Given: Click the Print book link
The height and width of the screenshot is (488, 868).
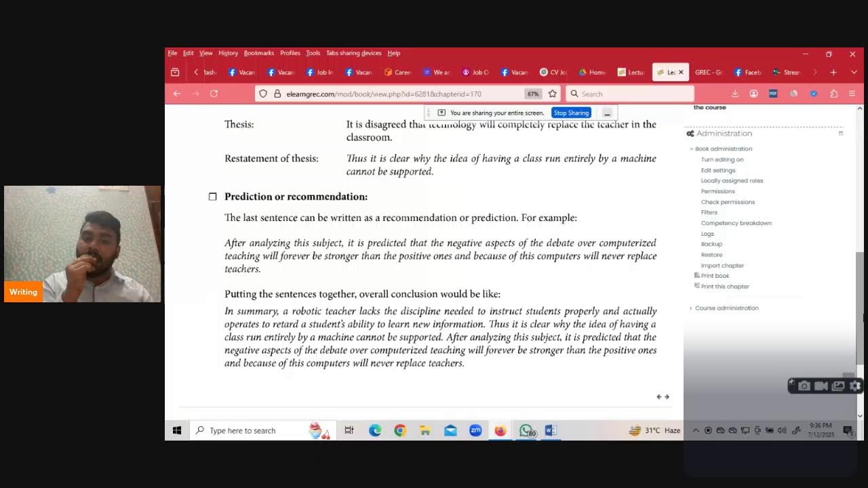Looking at the screenshot, I should pos(715,276).
